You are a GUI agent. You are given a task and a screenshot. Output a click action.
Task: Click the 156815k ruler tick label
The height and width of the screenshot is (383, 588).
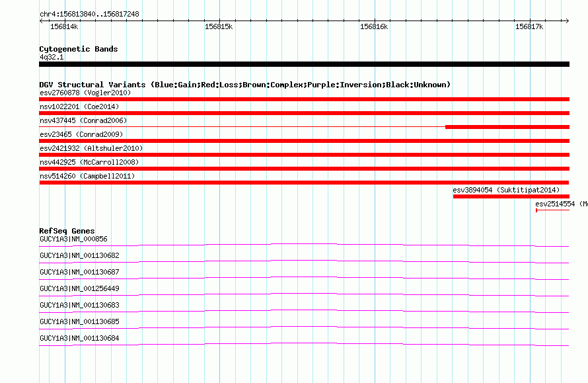point(219,27)
